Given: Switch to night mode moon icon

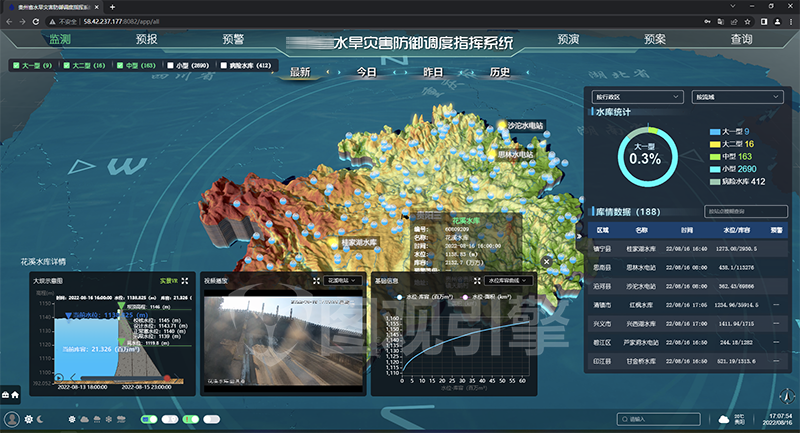Looking at the screenshot, I should tap(40, 419).
